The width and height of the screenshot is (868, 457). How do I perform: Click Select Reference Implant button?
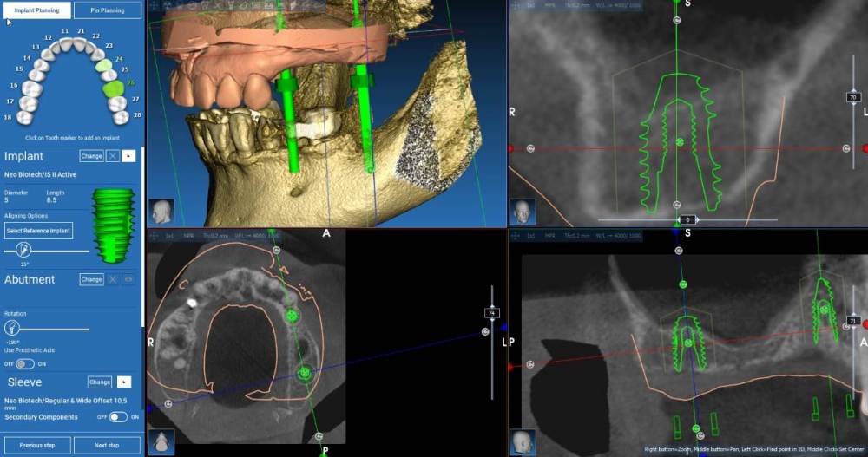(x=38, y=231)
